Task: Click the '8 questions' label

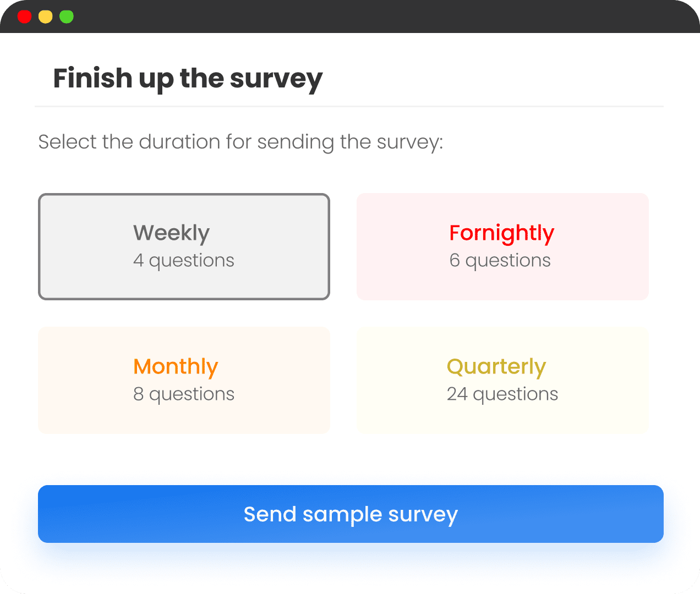Action: (184, 394)
